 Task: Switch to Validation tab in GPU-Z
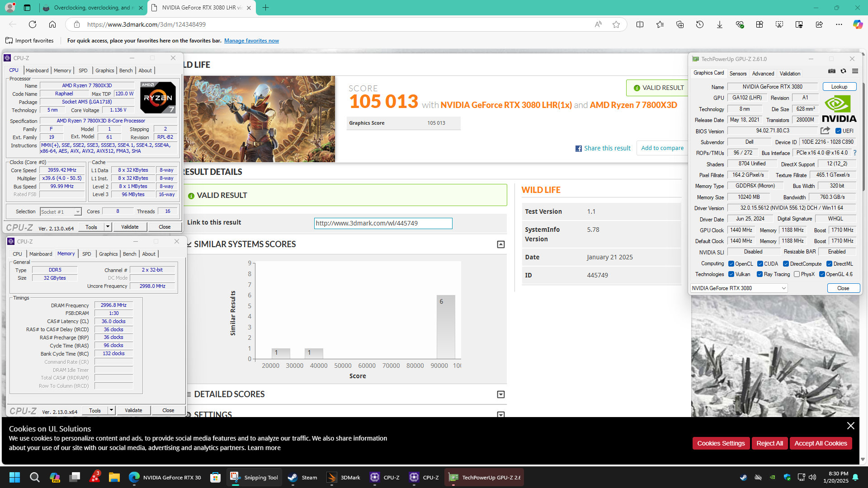(x=790, y=74)
